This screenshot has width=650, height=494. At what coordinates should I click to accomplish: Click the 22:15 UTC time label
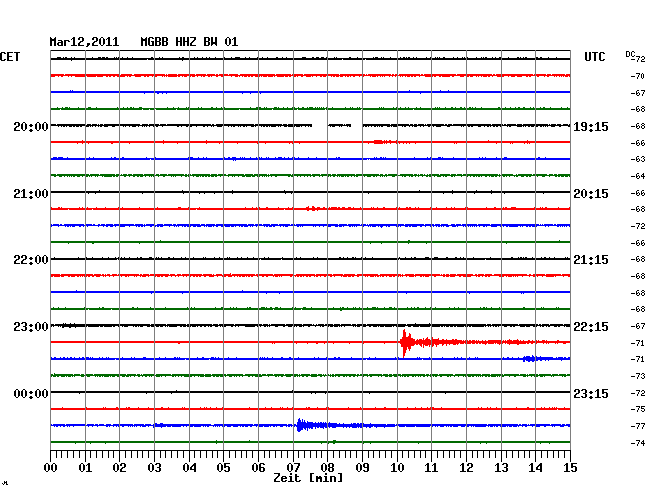click(x=591, y=327)
